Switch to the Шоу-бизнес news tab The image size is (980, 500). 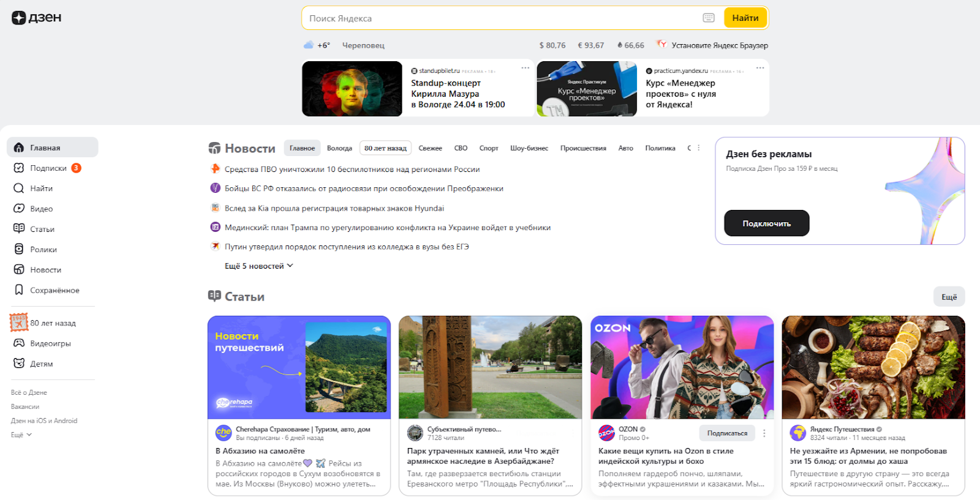pyautogui.click(x=529, y=148)
